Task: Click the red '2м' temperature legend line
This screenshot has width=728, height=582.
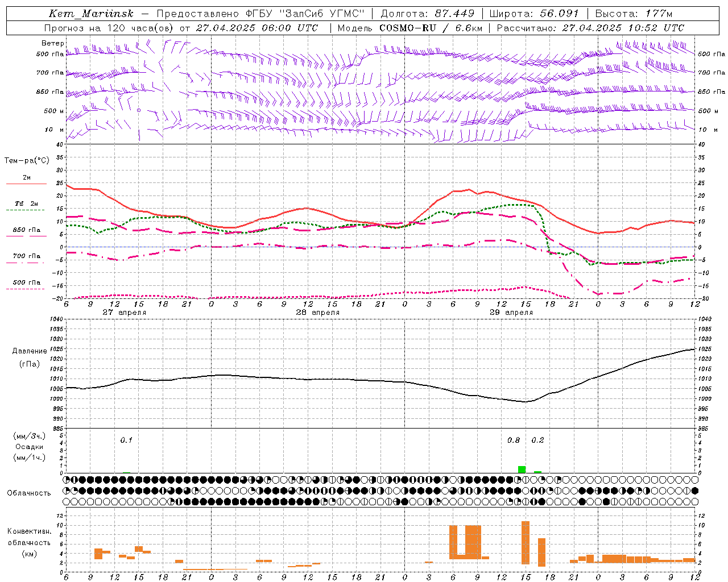Action: click(26, 184)
